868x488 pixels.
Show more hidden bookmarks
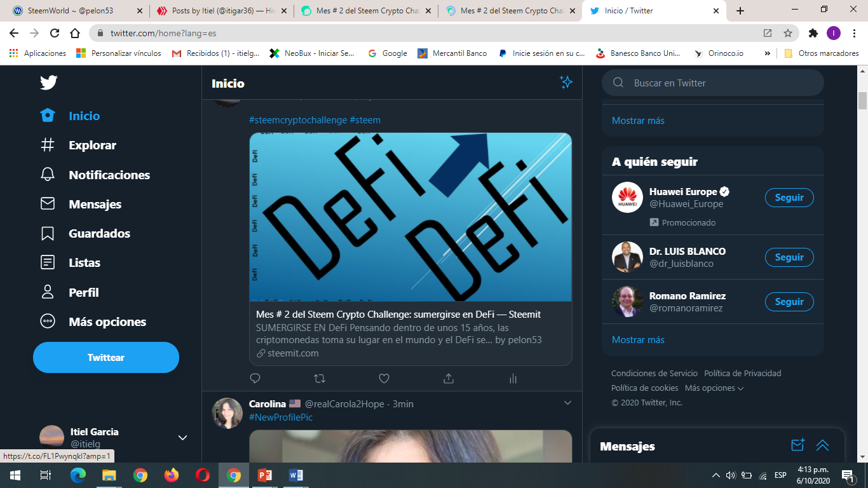(x=768, y=53)
